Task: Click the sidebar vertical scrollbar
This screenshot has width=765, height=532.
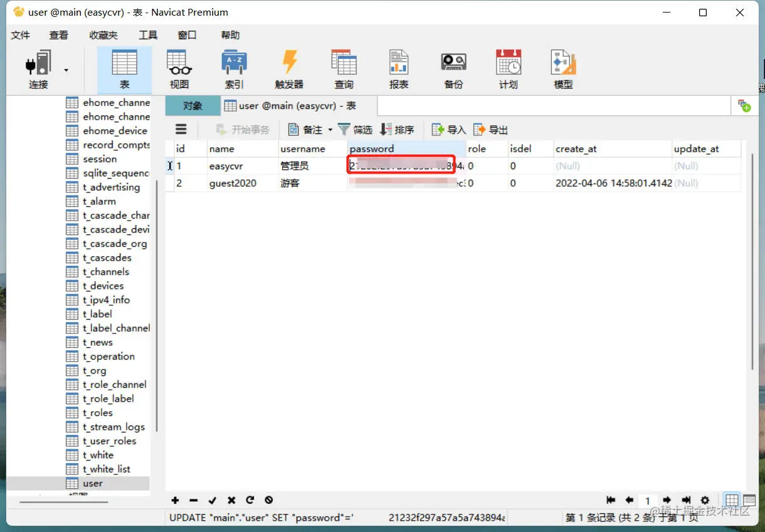Action: pos(156,306)
